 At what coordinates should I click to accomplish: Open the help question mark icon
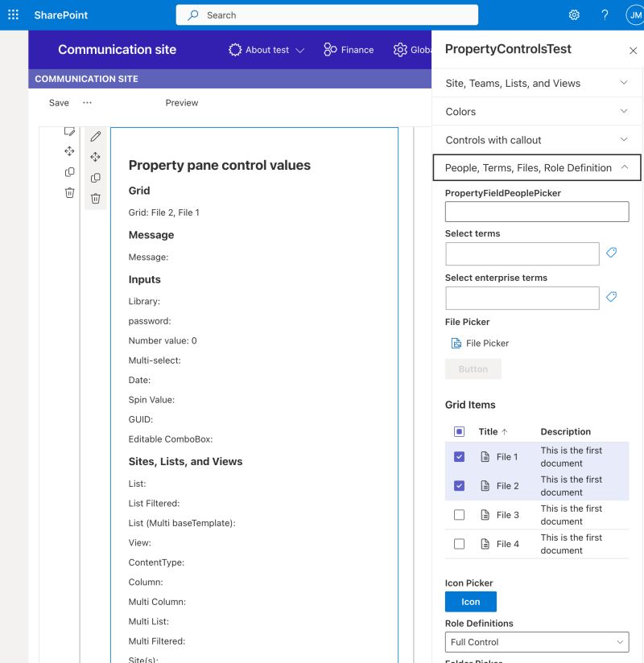[605, 15]
